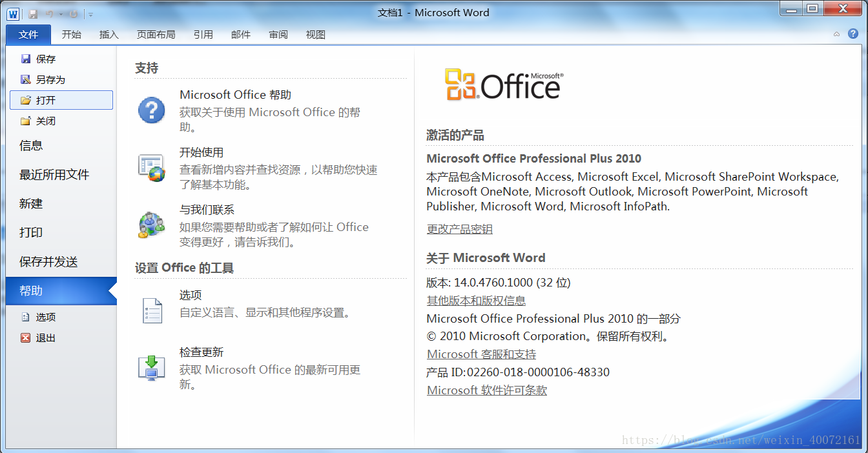Image resolution: width=868 pixels, height=453 pixels.
Task: Open Microsoft 软件许可条款 link
Action: click(x=487, y=390)
